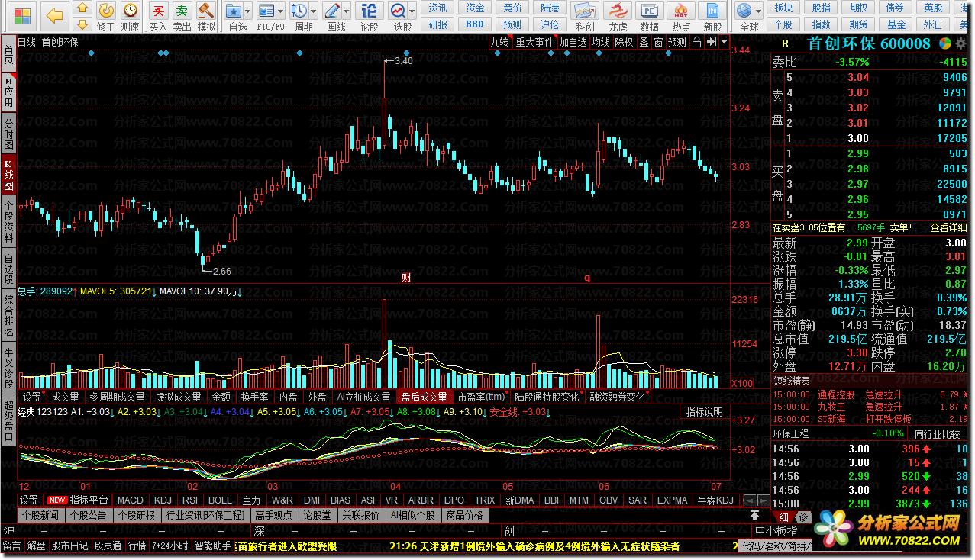Click the padlock icon in chart toolbar
The image size is (975, 560).
(x=696, y=42)
